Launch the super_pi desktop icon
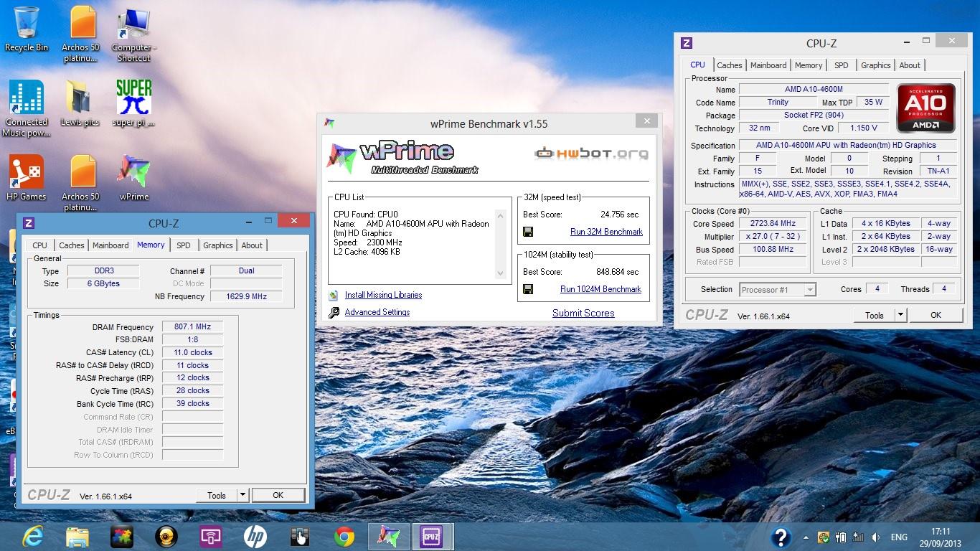The image size is (980, 551). (133, 103)
